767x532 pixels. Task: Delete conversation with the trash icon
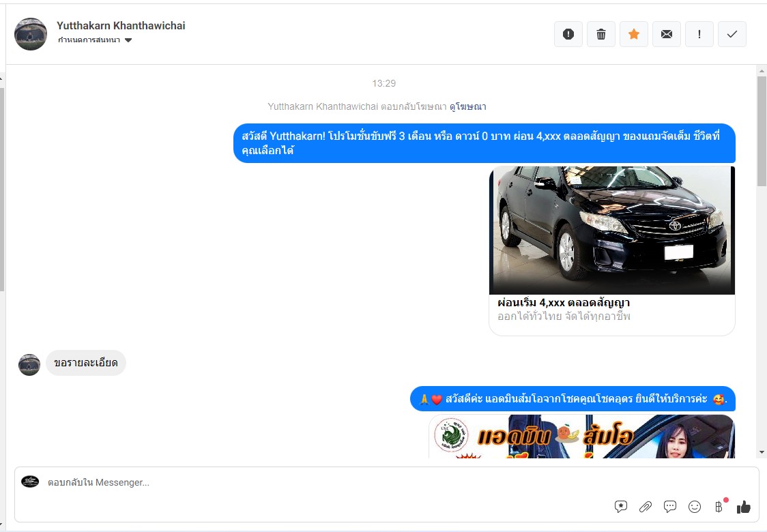601,34
